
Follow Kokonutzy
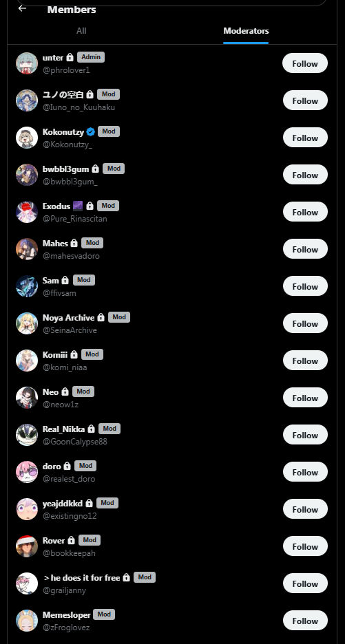[x=305, y=138]
